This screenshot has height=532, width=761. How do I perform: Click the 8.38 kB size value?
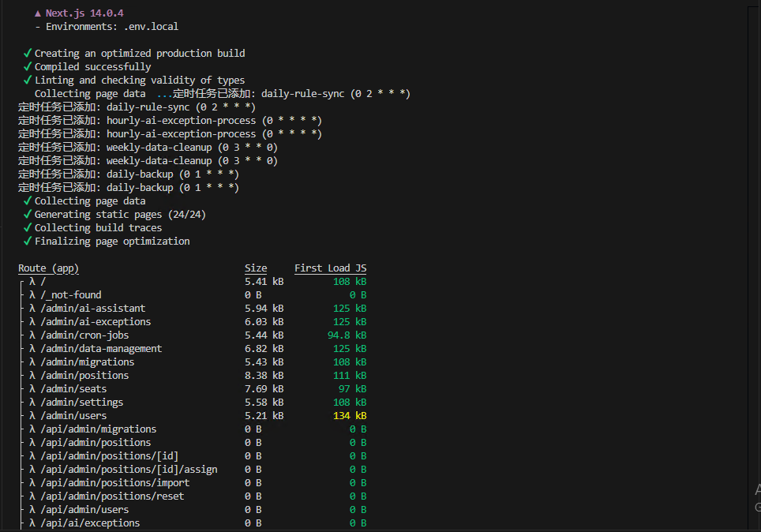(264, 376)
